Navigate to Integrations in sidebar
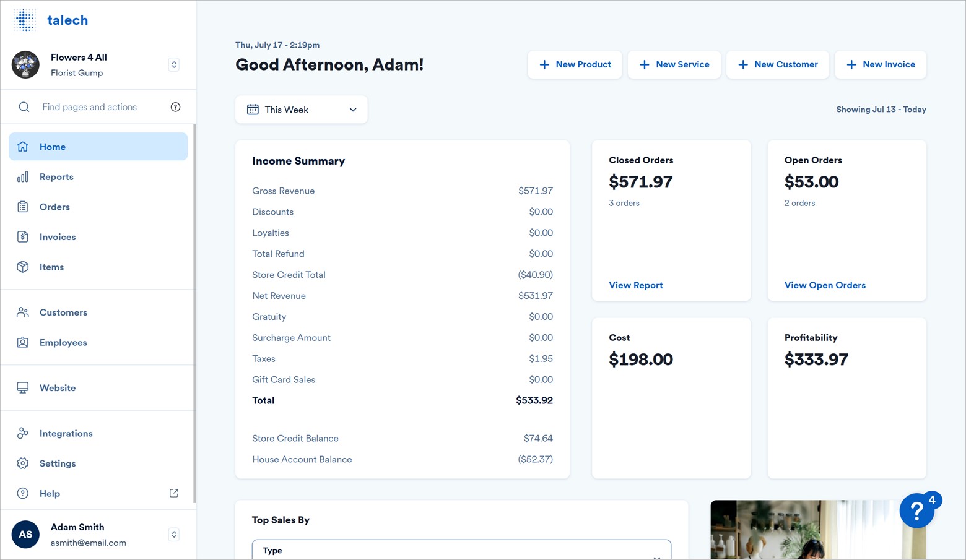Image resolution: width=966 pixels, height=560 pixels. (66, 433)
